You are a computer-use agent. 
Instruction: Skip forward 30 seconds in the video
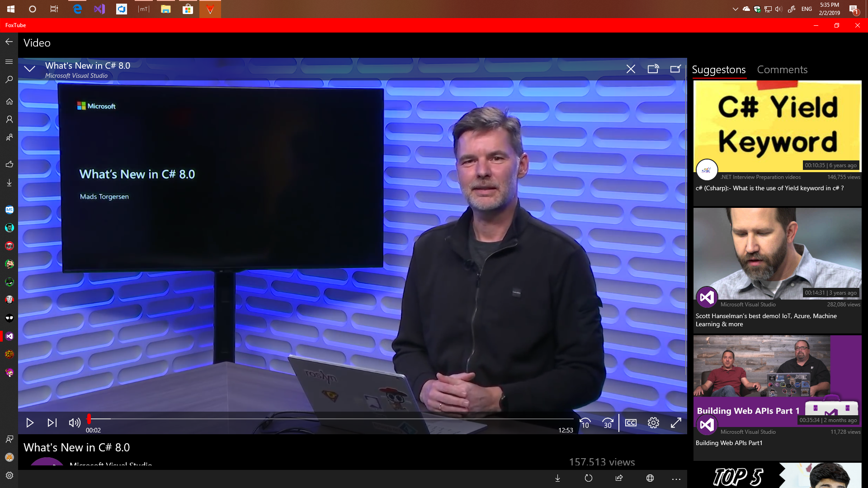(x=608, y=423)
